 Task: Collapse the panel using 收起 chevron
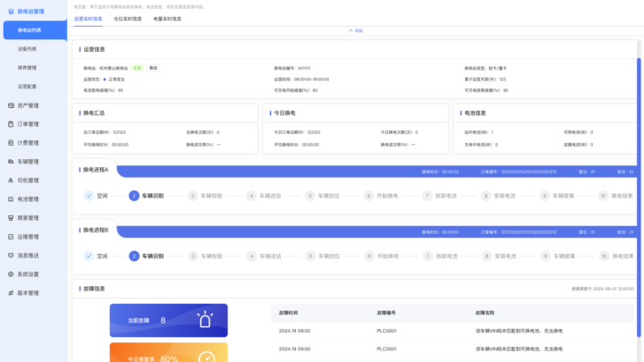pos(355,30)
